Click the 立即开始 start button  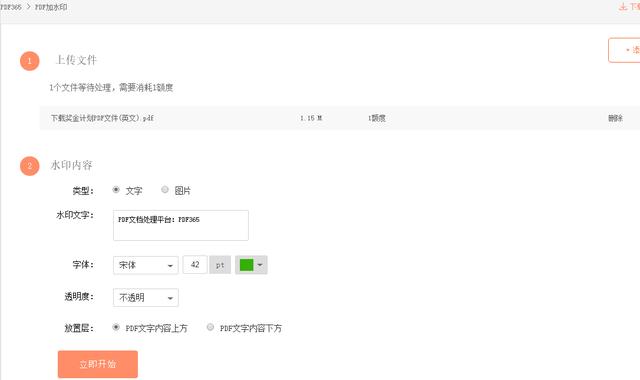pos(98,364)
